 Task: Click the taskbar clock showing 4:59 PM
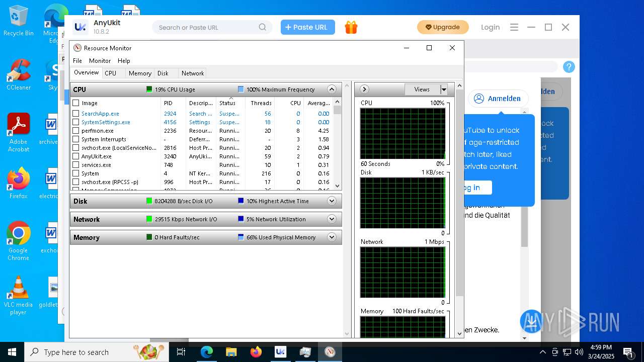click(x=601, y=352)
